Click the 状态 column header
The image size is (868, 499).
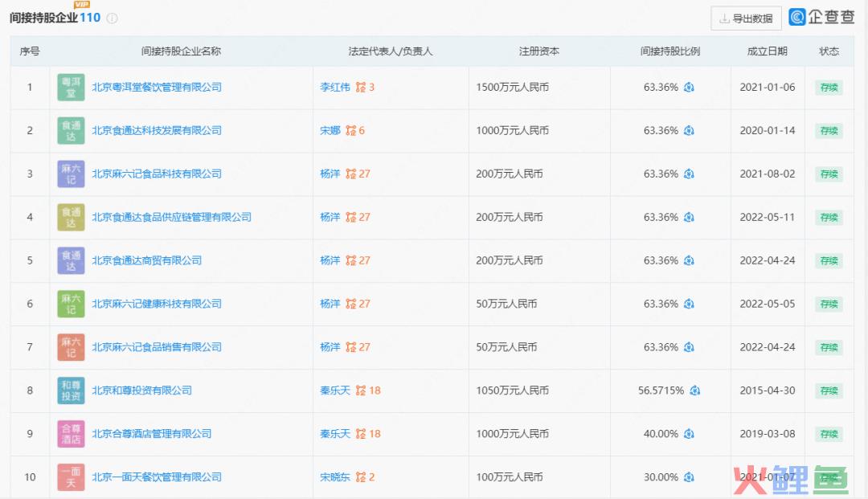click(829, 51)
